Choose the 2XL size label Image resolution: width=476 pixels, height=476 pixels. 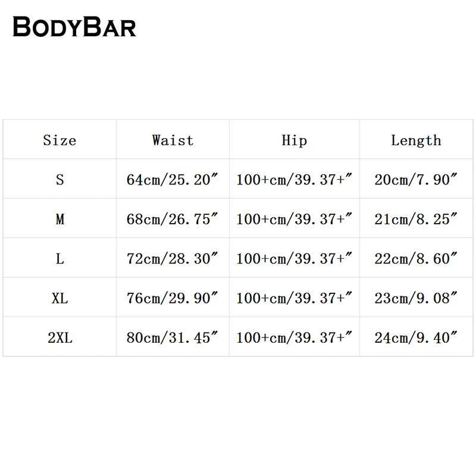point(59,337)
